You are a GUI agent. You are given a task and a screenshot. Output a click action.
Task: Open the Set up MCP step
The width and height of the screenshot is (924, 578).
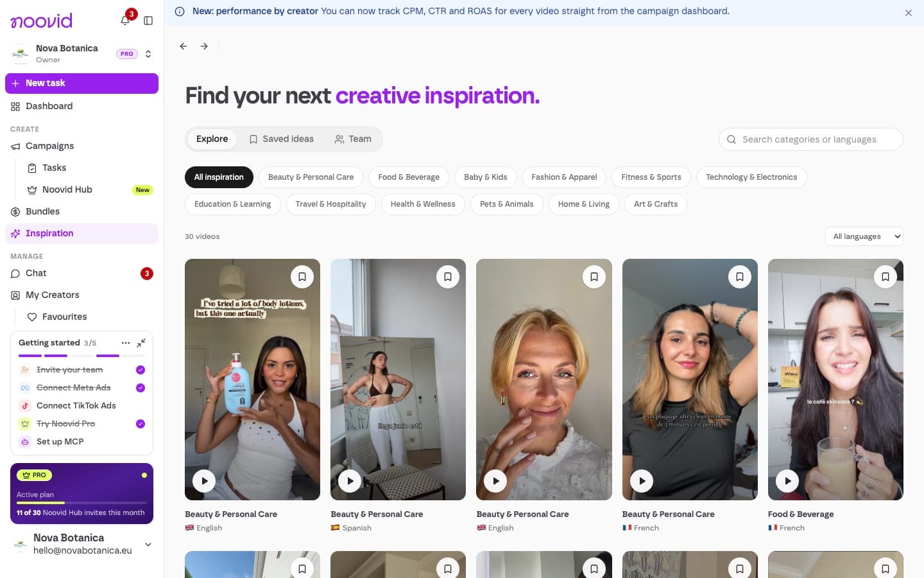coord(82,442)
